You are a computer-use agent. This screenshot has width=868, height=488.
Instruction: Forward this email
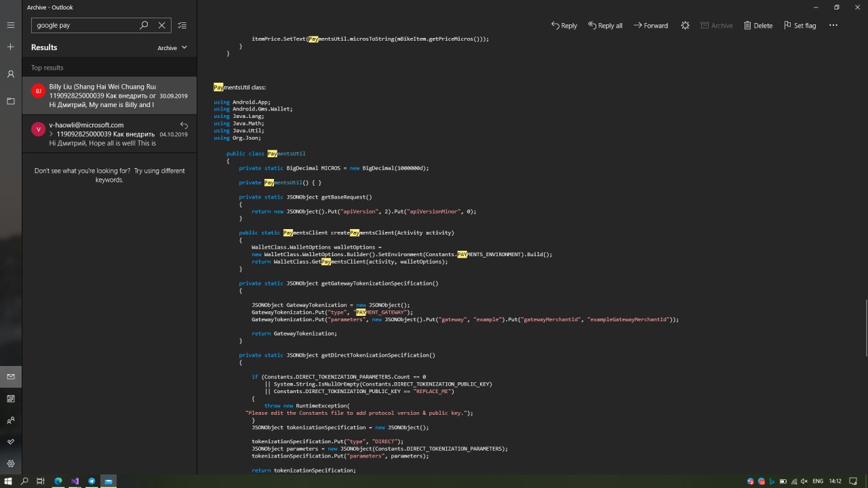pyautogui.click(x=650, y=25)
